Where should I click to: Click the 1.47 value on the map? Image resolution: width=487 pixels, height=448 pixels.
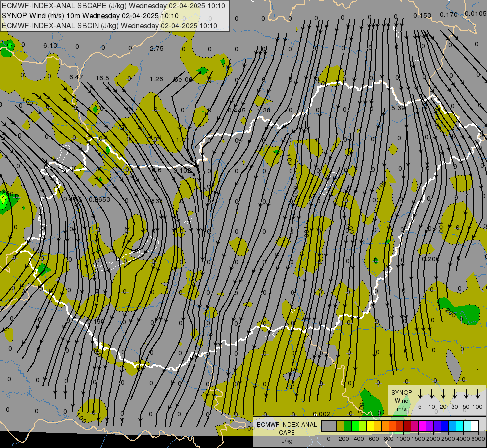click(183, 140)
